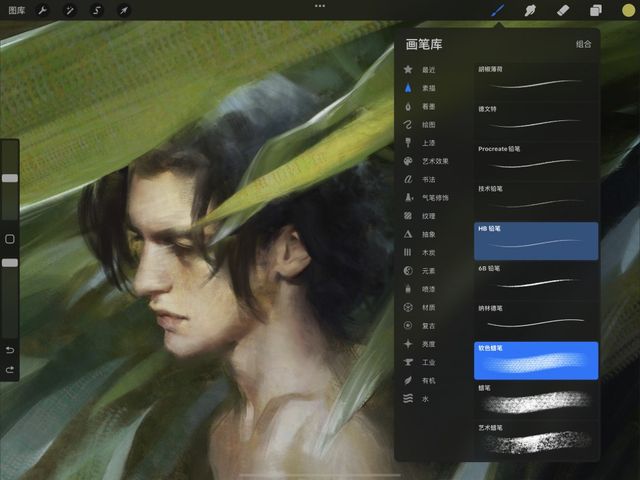
Task: Redo with the sidebar redo arrow
Action: point(10,369)
